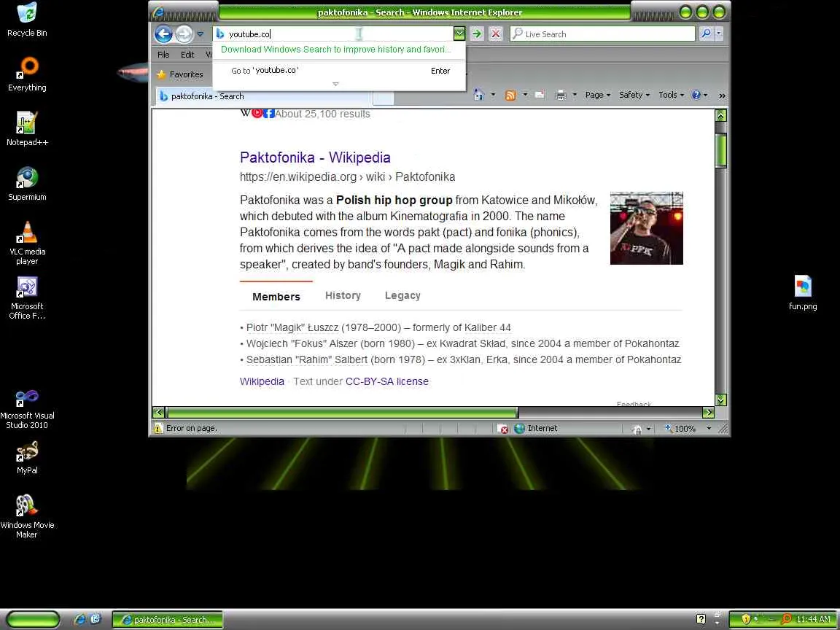Screen dimensions: 840x630
Task: Click the Error on page warning icon
Action: click(158, 428)
